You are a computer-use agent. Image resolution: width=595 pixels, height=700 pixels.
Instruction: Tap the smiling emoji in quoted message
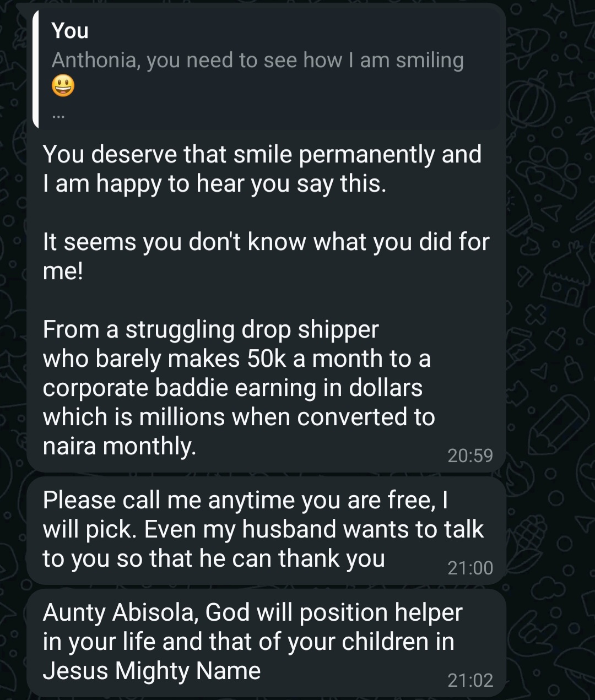click(x=63, y=87)
